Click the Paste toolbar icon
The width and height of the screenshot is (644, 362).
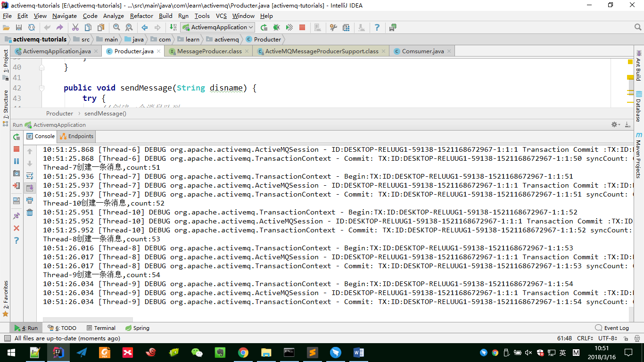[x=100, y=27]
